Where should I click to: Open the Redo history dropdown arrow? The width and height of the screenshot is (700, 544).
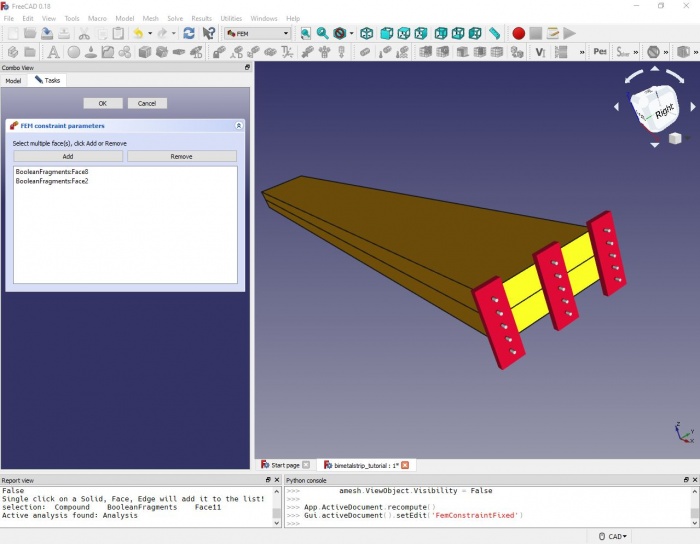(174, 33)
